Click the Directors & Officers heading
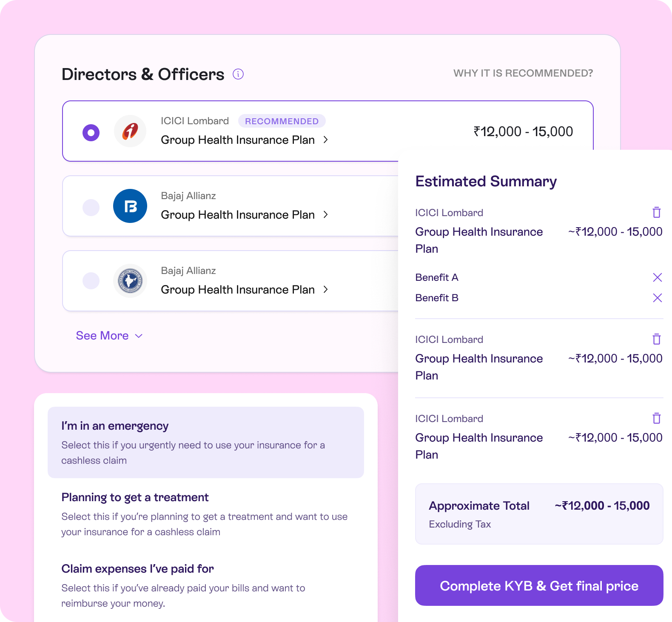The image size is (672, 622). 143,74
